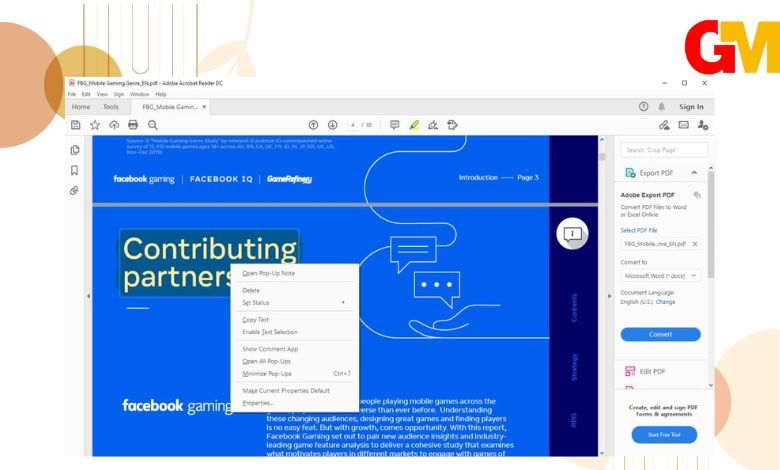Star the document with the bookmark star icon

click(x=95, y=125)
